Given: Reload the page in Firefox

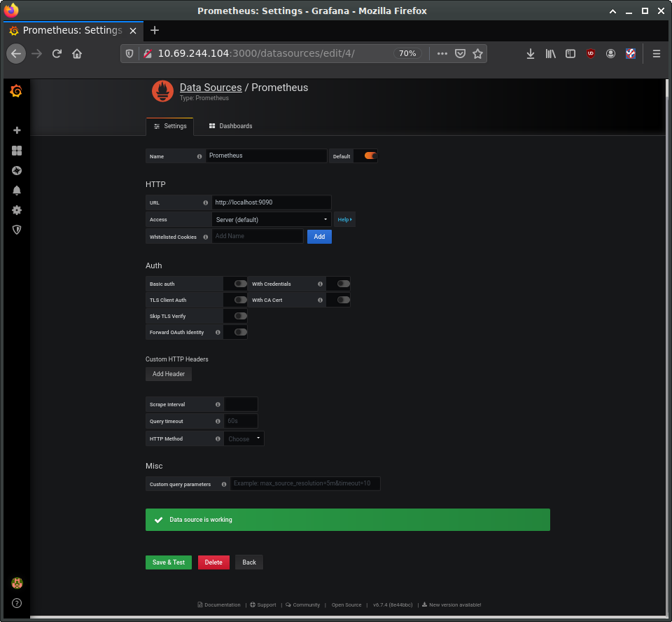Looking at the screenshot, I should (57, 54).
